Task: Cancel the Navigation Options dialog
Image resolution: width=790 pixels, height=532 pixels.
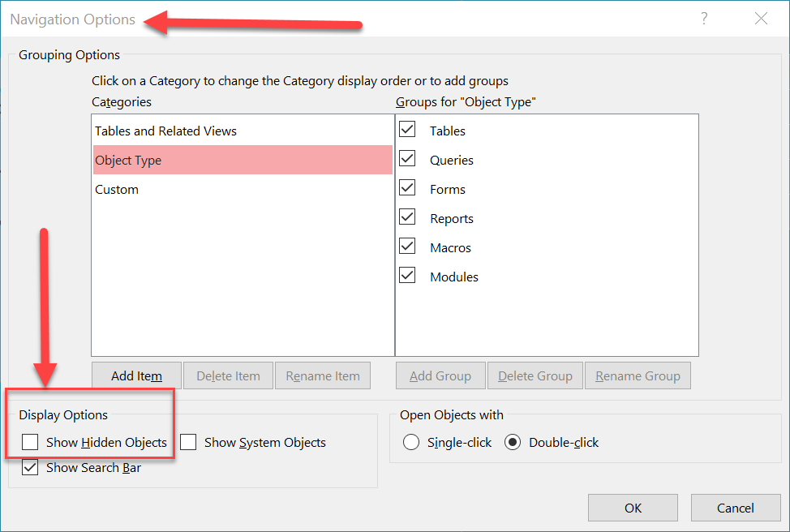Action: pyautogui.click(x=736, y=508)
